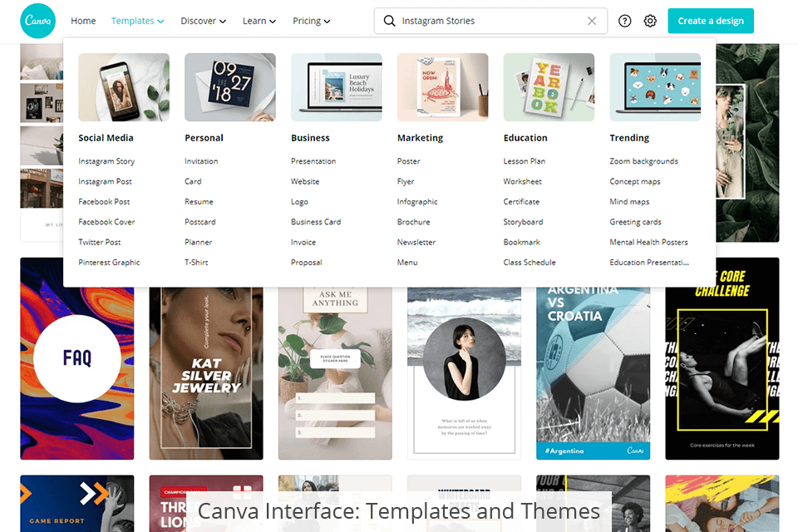The image size is (798, 532).
Task: Open Postcard templates
Action: (200, 222)
